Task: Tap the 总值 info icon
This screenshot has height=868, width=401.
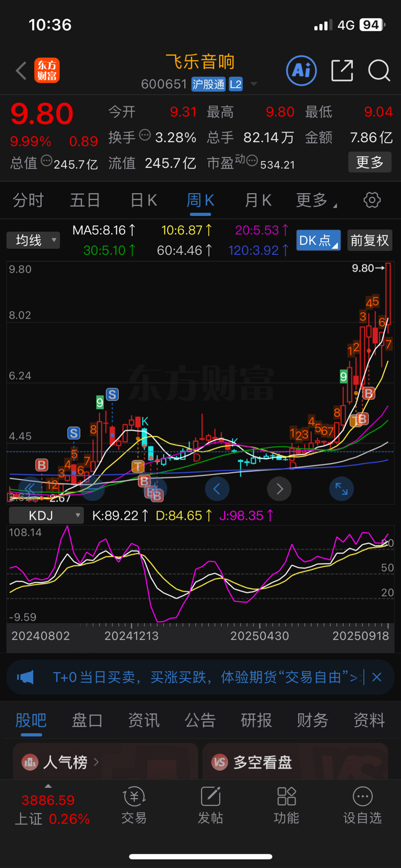Action: [46, 161]
